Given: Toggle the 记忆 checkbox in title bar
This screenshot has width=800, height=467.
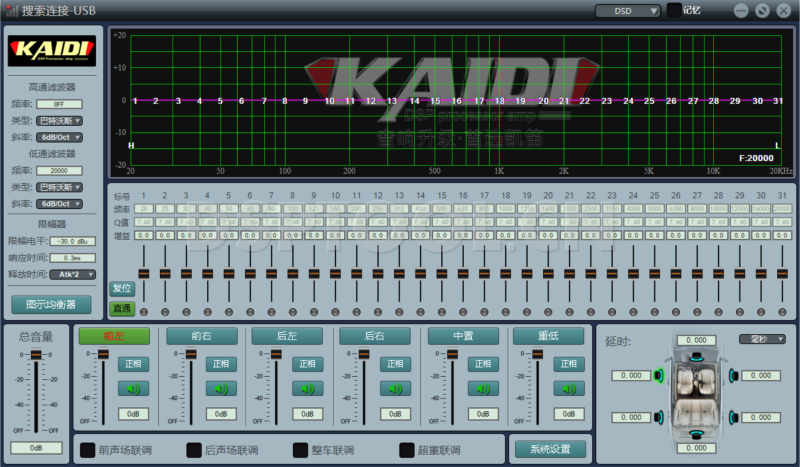Looking at the screenshot, I should [x=674, y=10].
